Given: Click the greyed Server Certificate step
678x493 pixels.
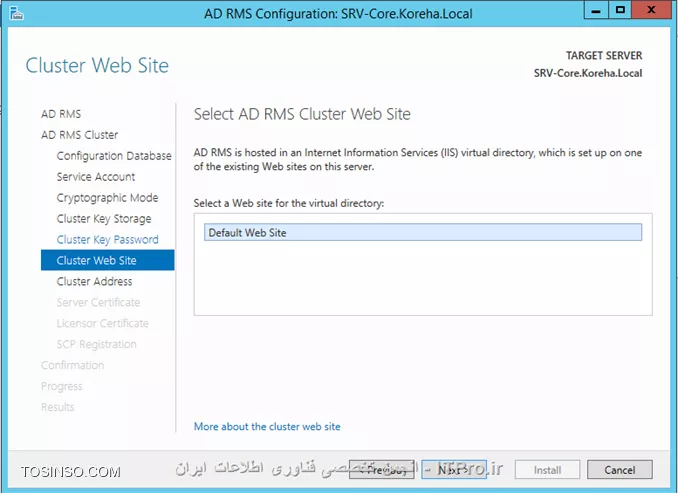Looking at the screenshot, I should (98, 302).
